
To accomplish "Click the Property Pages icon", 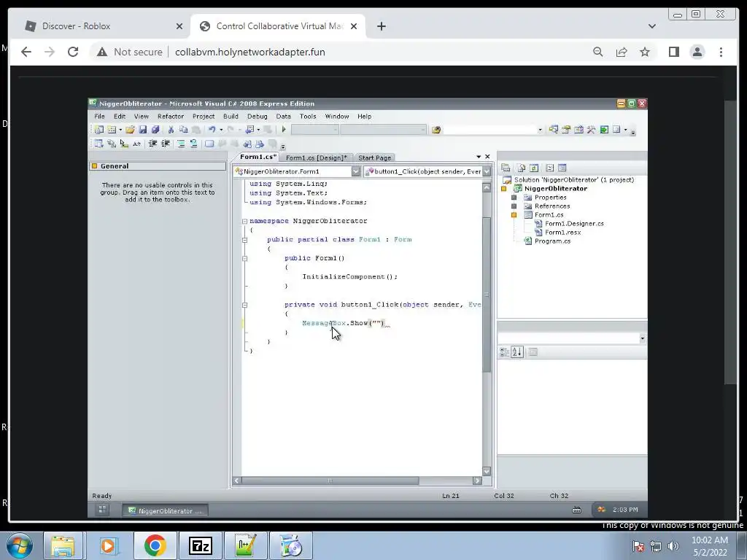I will (x=533, y=352).
